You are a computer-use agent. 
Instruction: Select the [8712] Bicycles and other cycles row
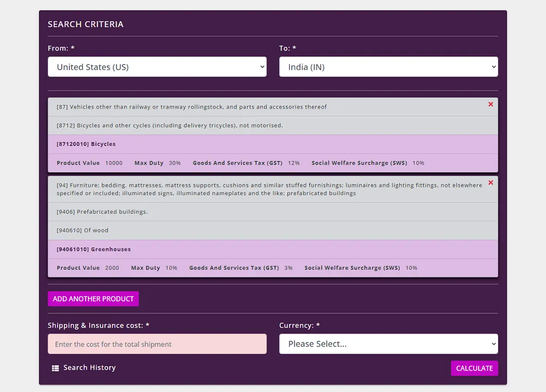[x=273, y=126]
